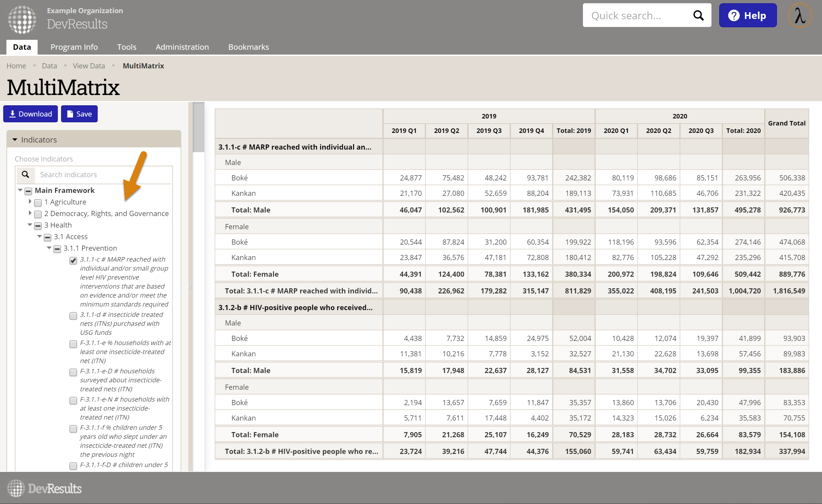Click the Quick search magnifier icon
This screenshot has height=504, width=822.
(x=698, y=15)
